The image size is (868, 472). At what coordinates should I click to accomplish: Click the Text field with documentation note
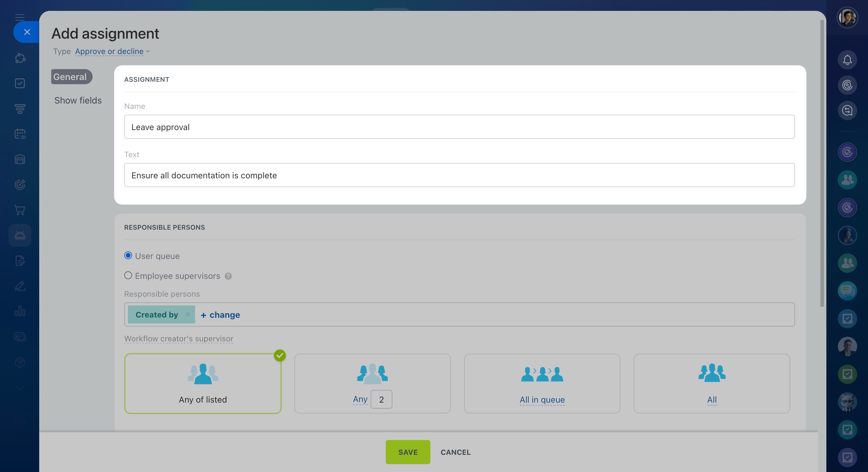pyautogui.click(x=459, y=175)
